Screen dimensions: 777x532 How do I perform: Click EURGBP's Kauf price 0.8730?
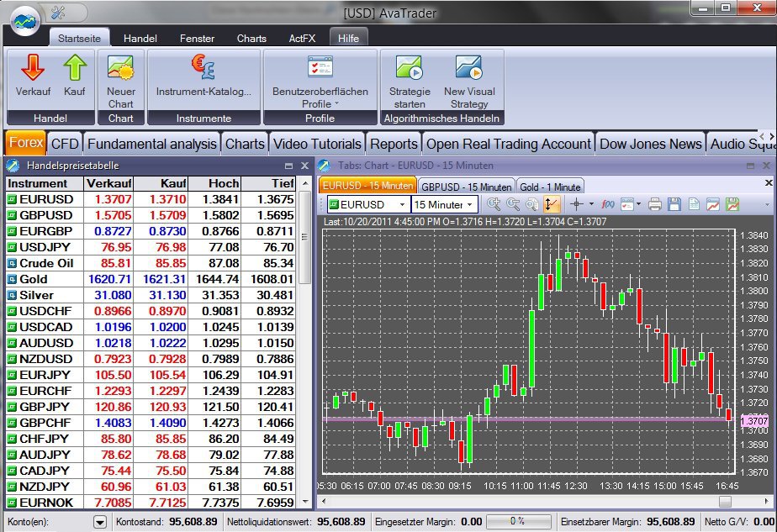point(167,231)
